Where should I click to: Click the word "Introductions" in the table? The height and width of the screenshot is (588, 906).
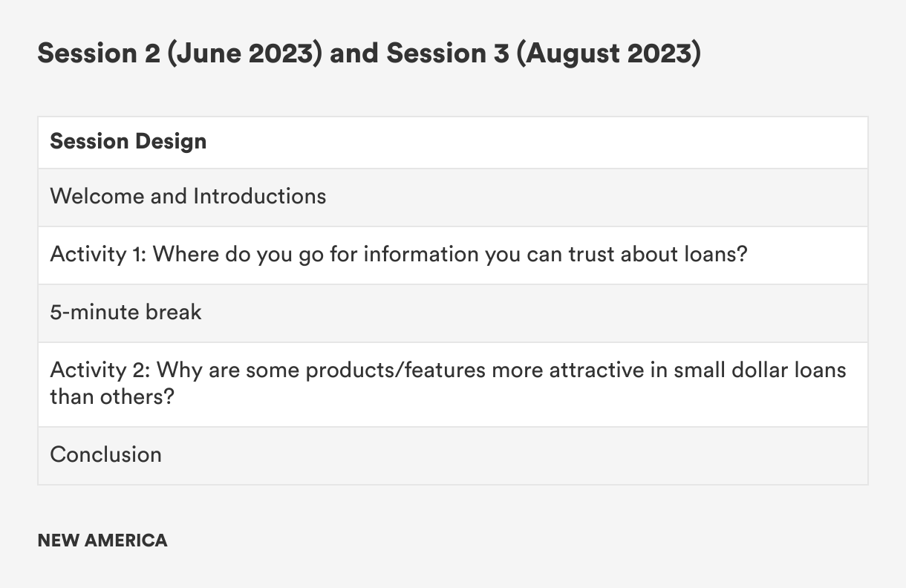coord(259,196)
